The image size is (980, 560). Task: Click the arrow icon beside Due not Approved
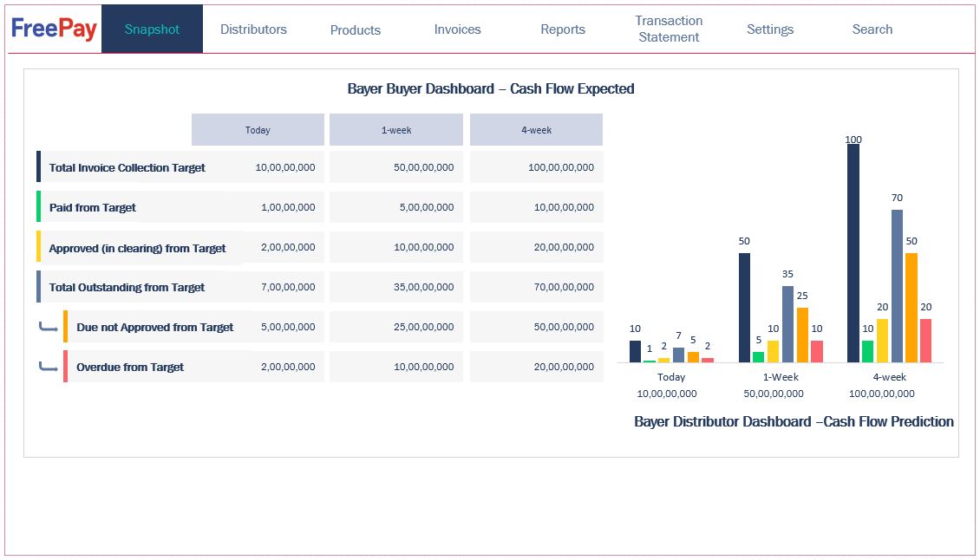tap(48, 328)
